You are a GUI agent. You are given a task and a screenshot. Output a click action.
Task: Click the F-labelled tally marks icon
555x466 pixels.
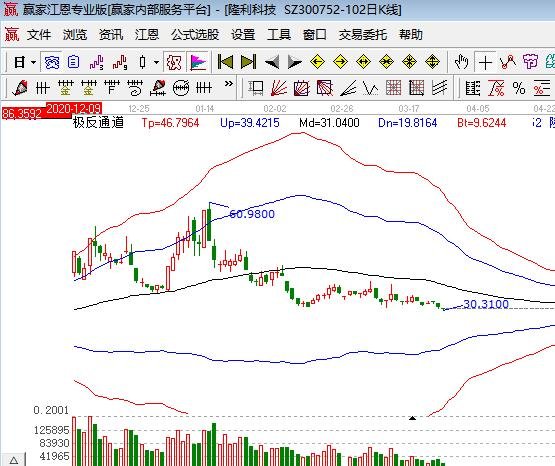[x=111, y=88]
